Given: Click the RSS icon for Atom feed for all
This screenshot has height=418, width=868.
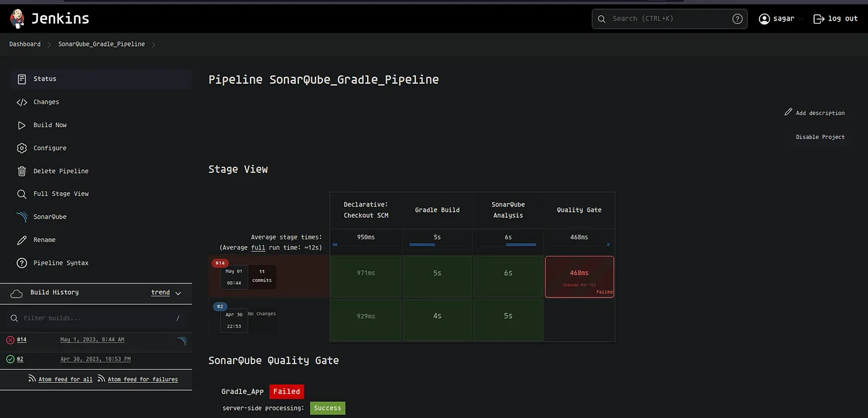Looking at the screenshot, I should 32,379.
